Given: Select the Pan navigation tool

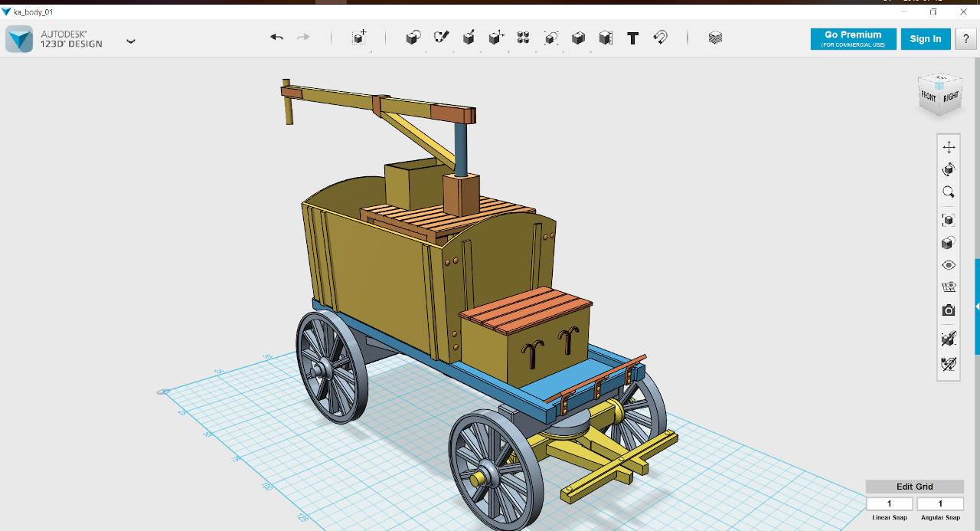Looking at the screenshot, I should (949, 147).
